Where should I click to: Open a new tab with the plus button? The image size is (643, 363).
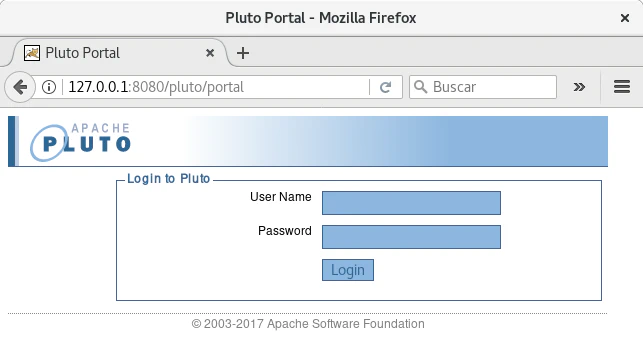point(243,53)
